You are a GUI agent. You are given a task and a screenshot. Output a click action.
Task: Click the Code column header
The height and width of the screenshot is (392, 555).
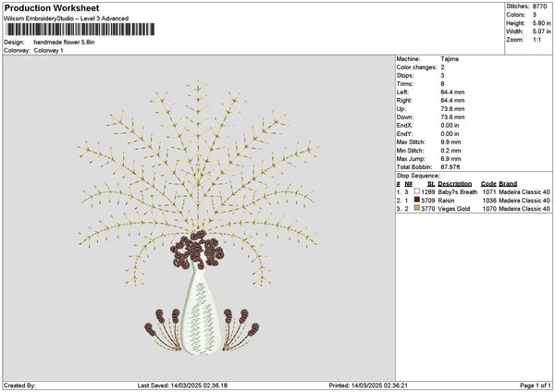[488, 183]
